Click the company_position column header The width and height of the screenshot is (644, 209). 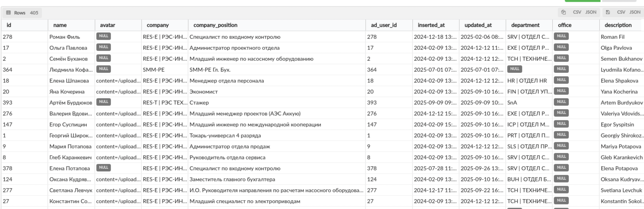click(x=215, y=25)
